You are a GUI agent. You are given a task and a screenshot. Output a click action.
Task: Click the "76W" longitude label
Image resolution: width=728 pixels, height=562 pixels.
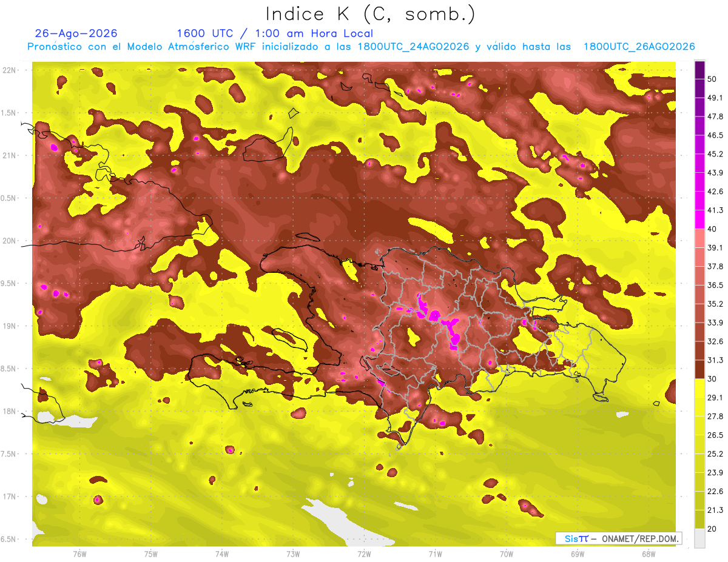tap(79, 554)
